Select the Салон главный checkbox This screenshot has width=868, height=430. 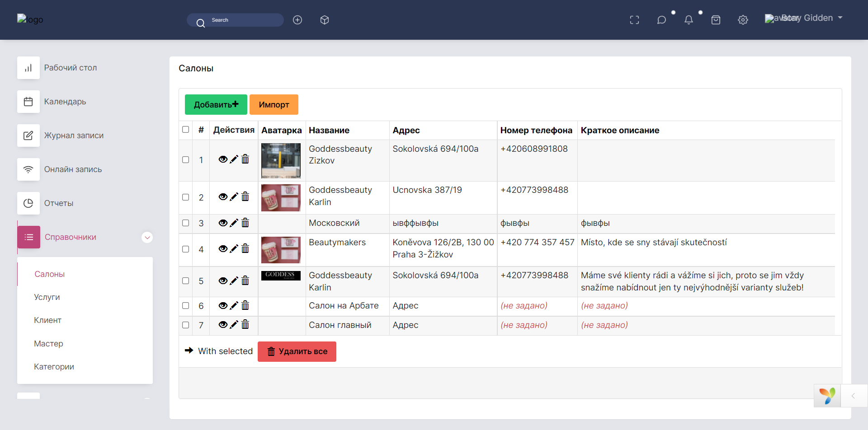tap(185, 325)
